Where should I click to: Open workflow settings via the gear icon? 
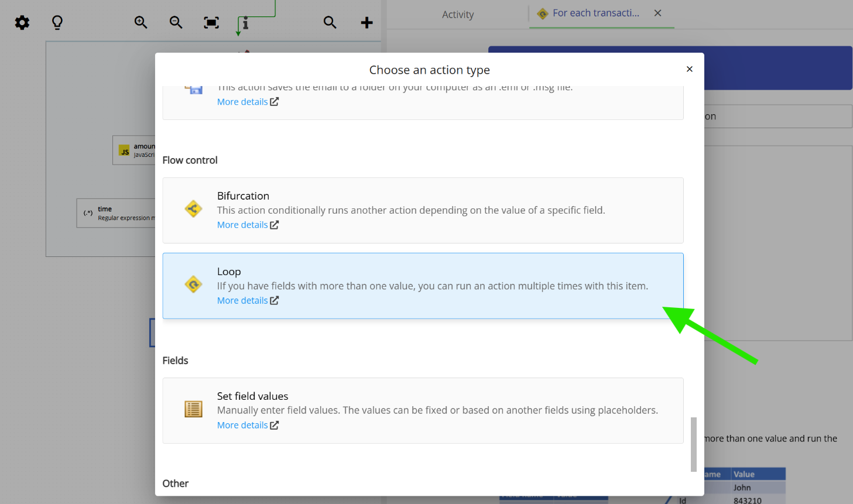pyautogui.click(x=22, y=22)
